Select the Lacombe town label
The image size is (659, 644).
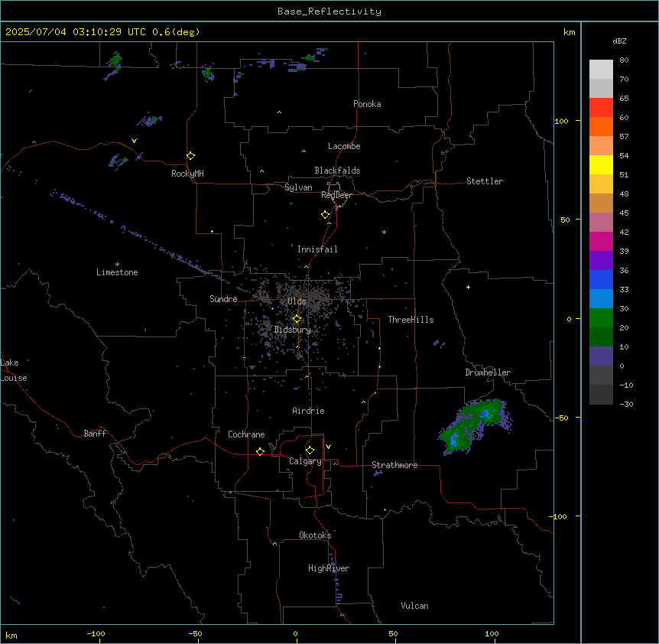pos(344,146)
